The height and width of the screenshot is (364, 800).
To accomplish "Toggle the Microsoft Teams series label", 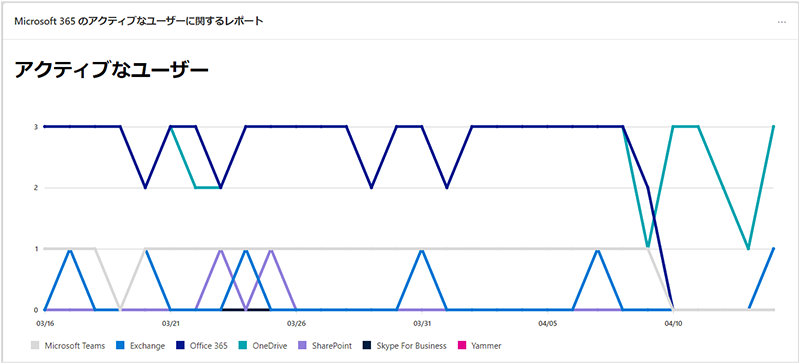I will coord(74,346).
